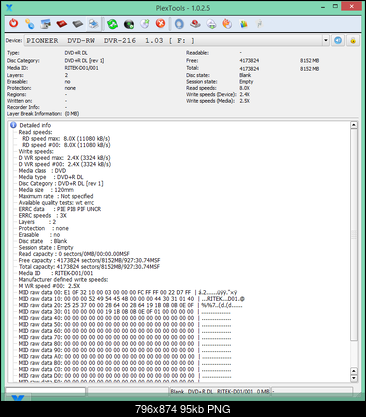Screen dimensions: 366x417
Task: Click the scroll up arrow of info panel
Action: click(354, 125)
